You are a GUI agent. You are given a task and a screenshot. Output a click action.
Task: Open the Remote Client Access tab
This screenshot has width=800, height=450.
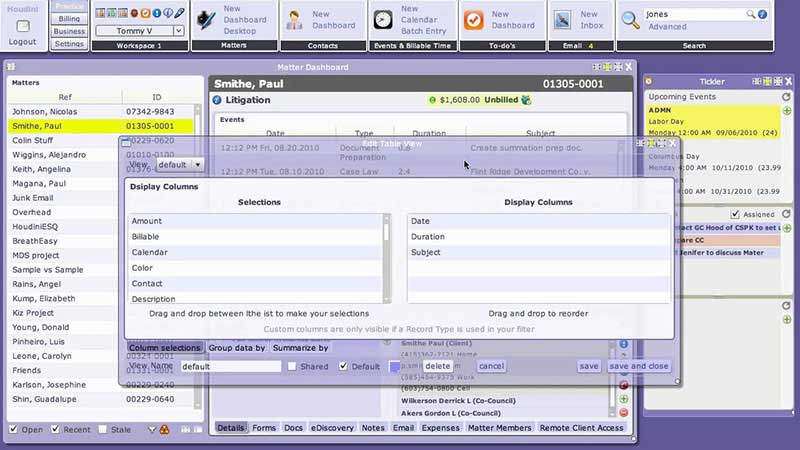[x=581, y=428]
